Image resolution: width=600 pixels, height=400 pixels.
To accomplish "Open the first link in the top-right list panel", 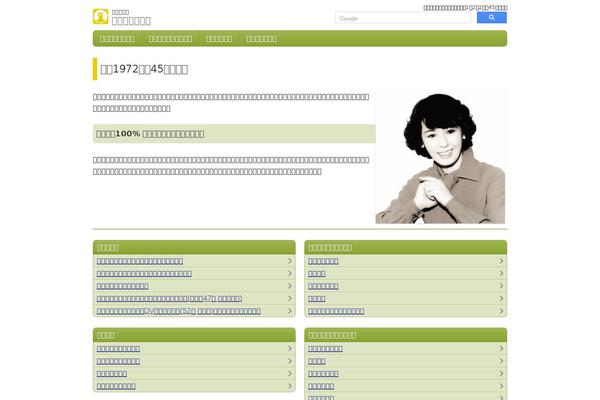I will tap(323, 261).
